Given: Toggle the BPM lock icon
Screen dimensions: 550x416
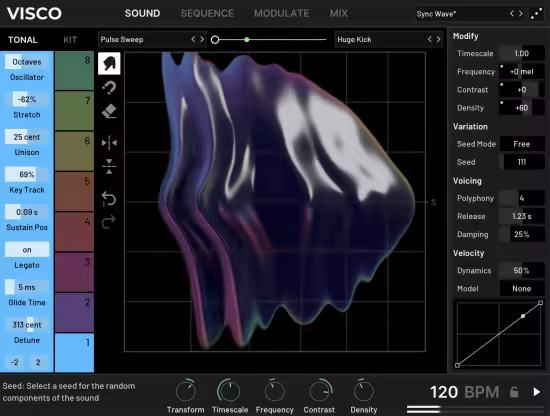Looking at the screenshot, I should (514, 392).
